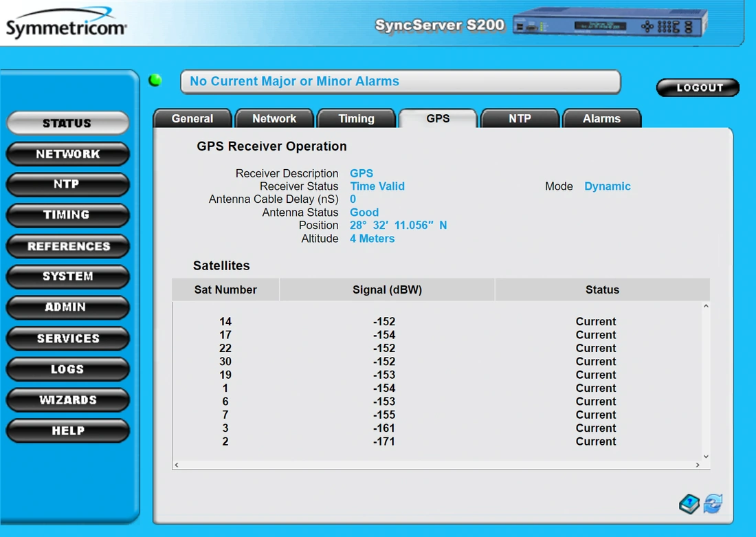This screenshot has height=537, width=756.
Task: Open the WIZARDS sidebar menu
Action: click(x=68, y=400)
